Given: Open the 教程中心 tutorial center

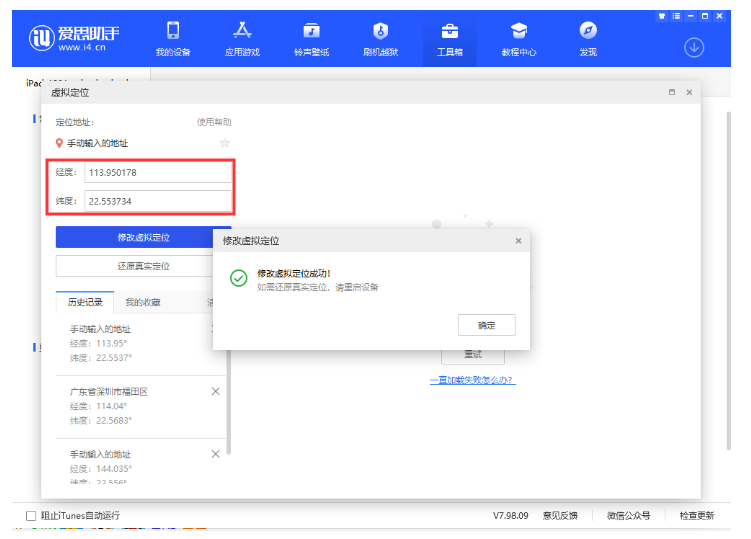Looking at the screenshot, I should coord(519,31).
